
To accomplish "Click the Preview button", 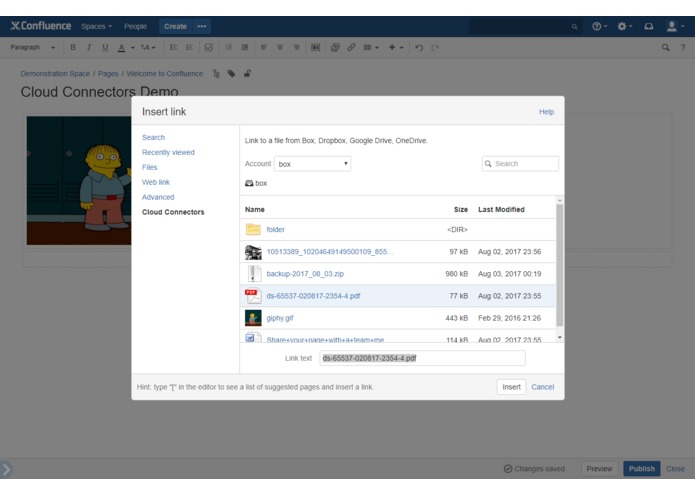I will [599, 469].
